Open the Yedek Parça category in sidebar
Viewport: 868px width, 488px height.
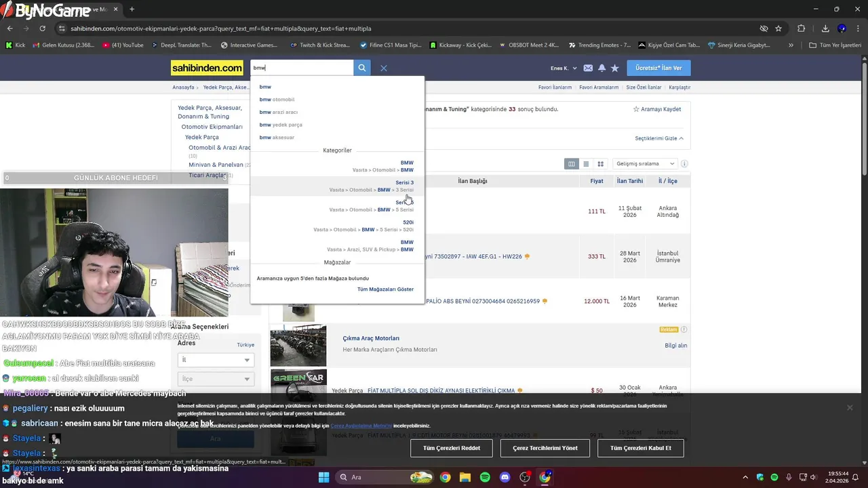[x=202, y=137]
